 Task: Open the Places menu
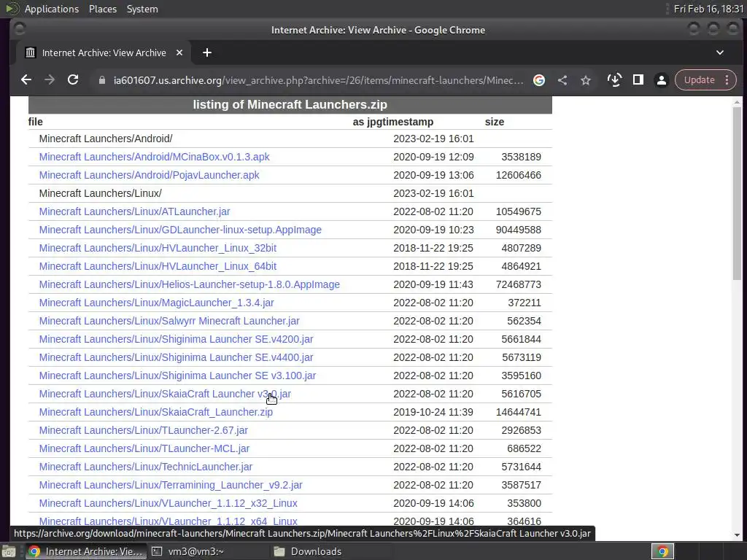[x=102, y=9]
